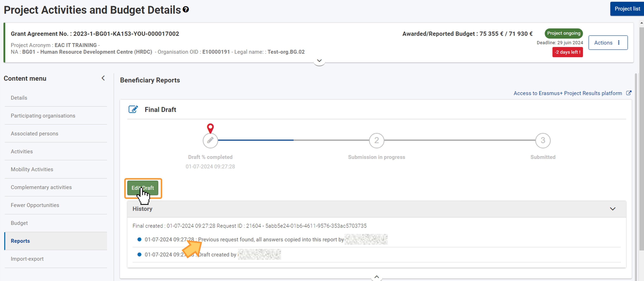The height and width of the screenshot is (281, 644).
Task: Click the Project ongoing status badge
Action: 564,33
